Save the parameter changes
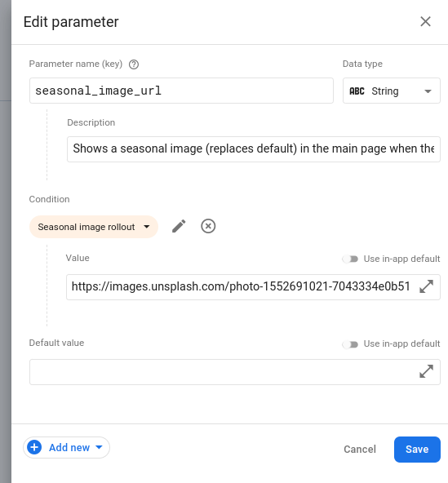The image size is (448, 483). coord(417,449)
